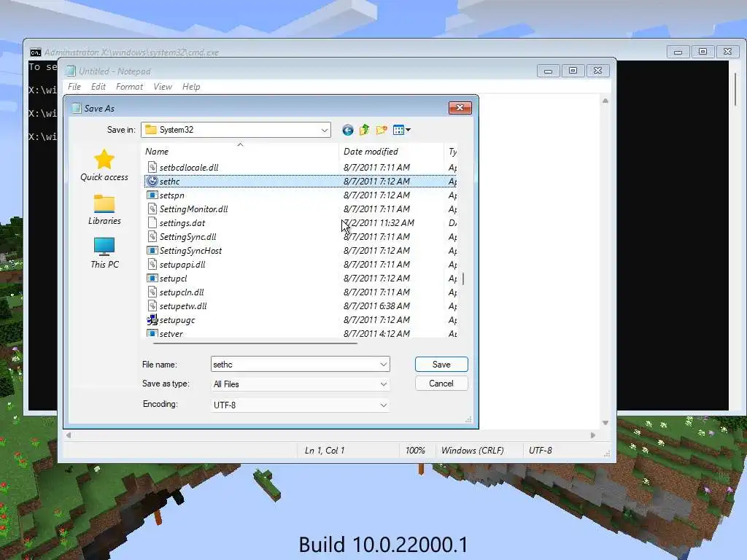Select the setbcdlocale.dll file icon
The height and width of the screenshot is (560, 747).
coord(152,167)
